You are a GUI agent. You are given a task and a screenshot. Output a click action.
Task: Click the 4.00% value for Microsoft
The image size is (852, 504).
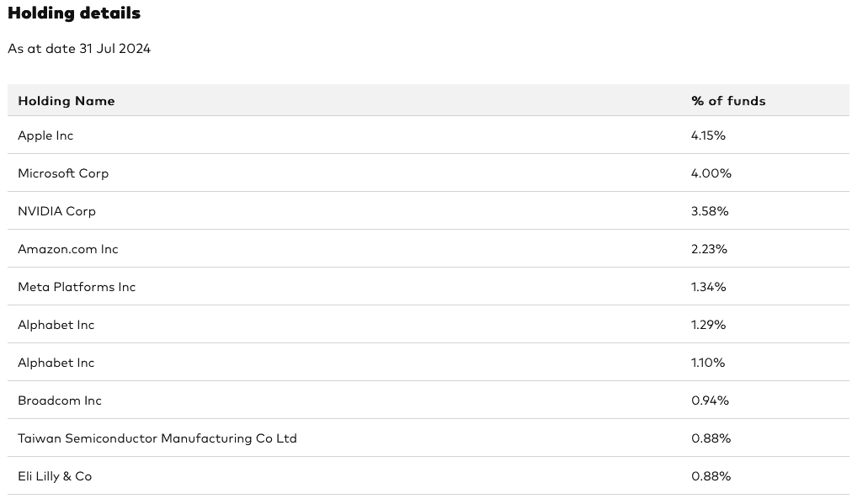711,173
